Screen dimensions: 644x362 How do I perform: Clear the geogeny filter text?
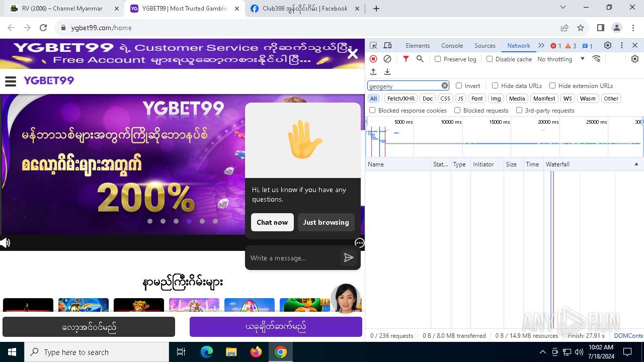point(445,85)
